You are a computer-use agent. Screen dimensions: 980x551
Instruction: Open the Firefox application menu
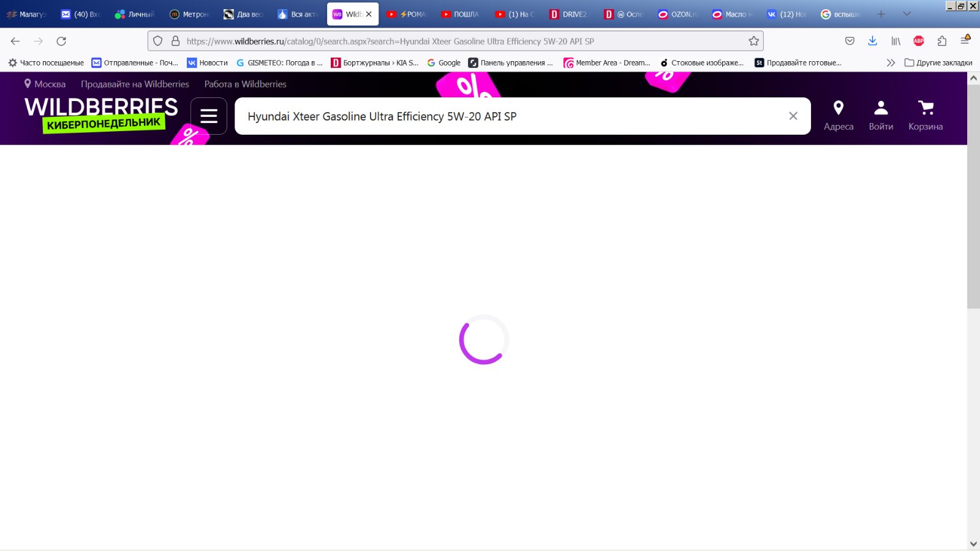point(965,40)
